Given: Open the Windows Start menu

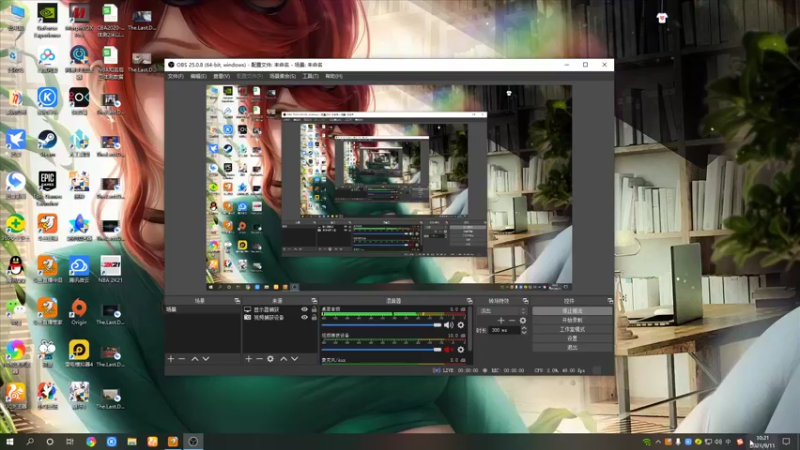Looking at the screenshot, I should [x=10, y=441].
